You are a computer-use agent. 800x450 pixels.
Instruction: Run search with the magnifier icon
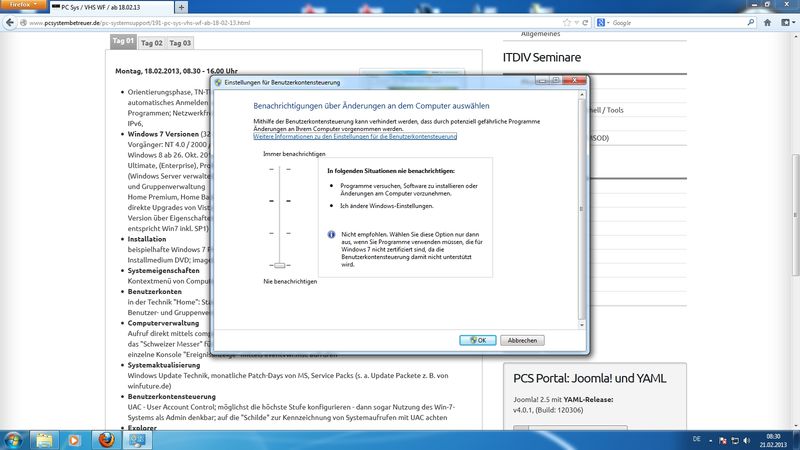tap(751, 23)
